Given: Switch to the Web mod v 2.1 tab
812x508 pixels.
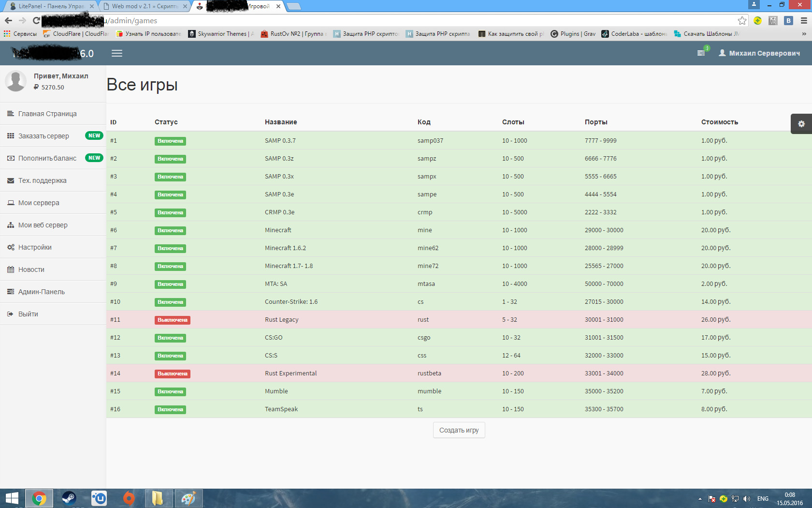Looking at the screenshot, I should click(144, 6).
